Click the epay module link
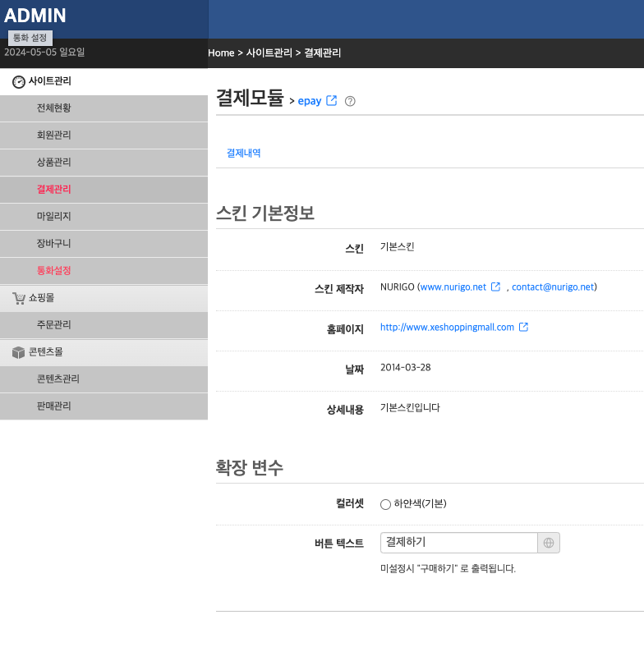 (x=310, y=101)
